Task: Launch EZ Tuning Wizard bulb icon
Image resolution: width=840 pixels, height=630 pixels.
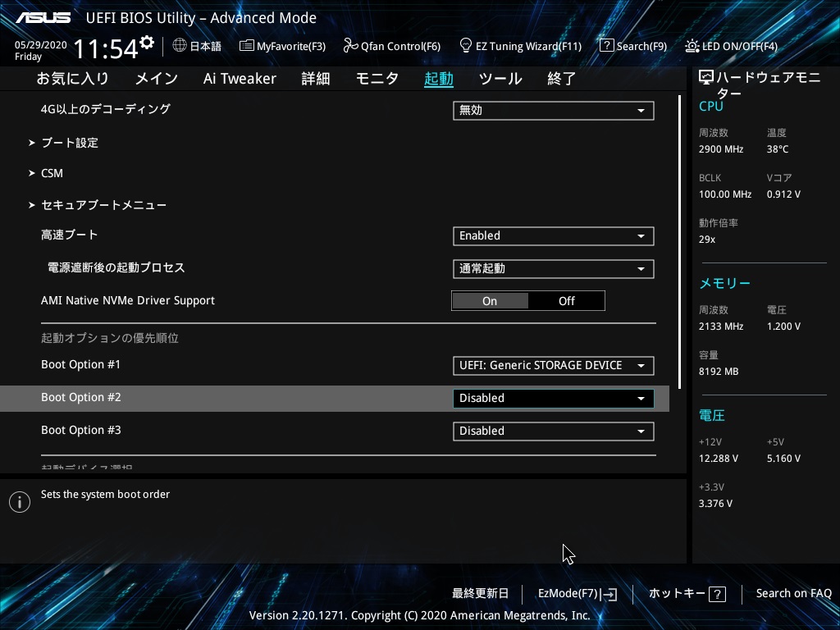Action: [x=466, y=46]
